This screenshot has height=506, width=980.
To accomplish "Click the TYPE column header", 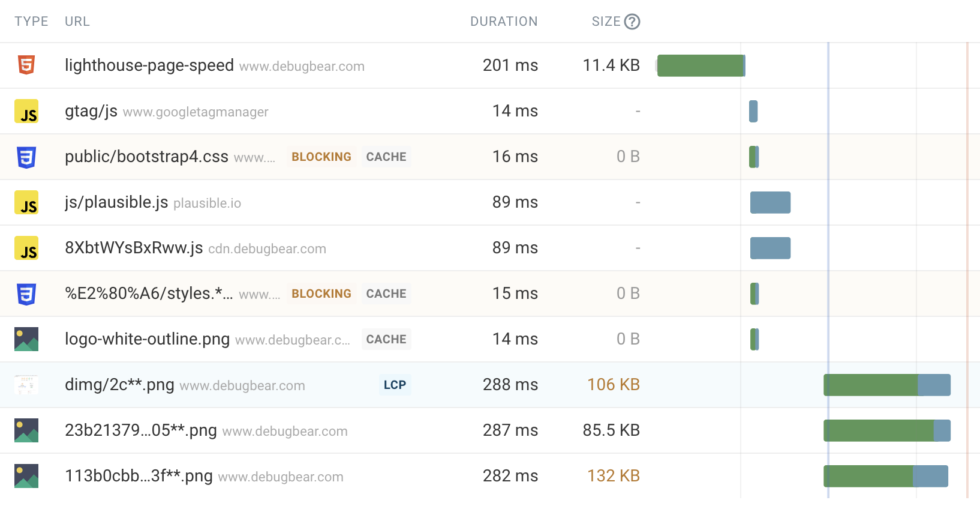I will [x=31, y=21].
